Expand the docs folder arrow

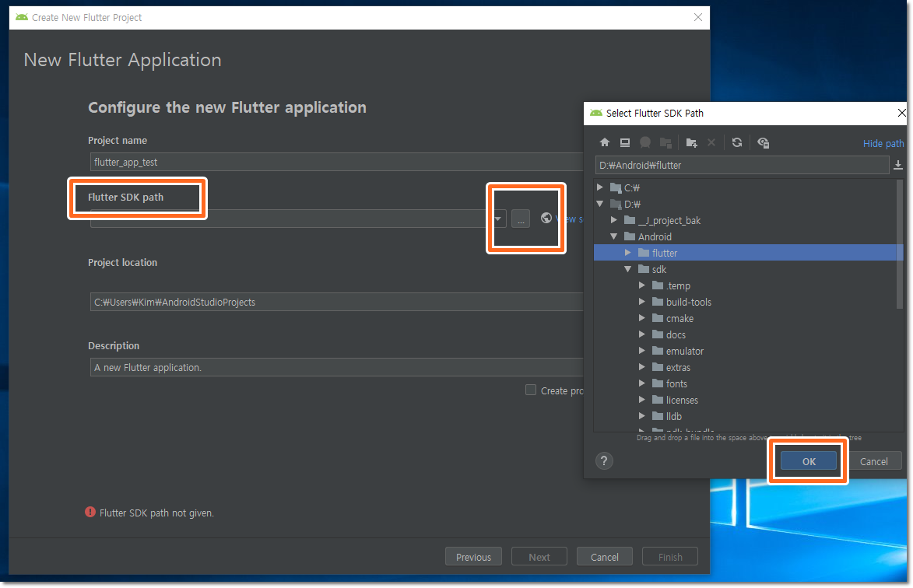(642, 334)
